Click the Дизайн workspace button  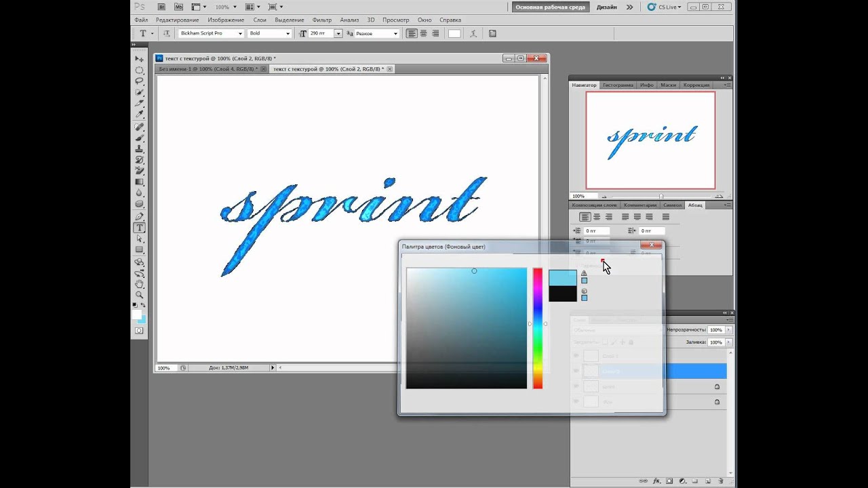(607, 7)
